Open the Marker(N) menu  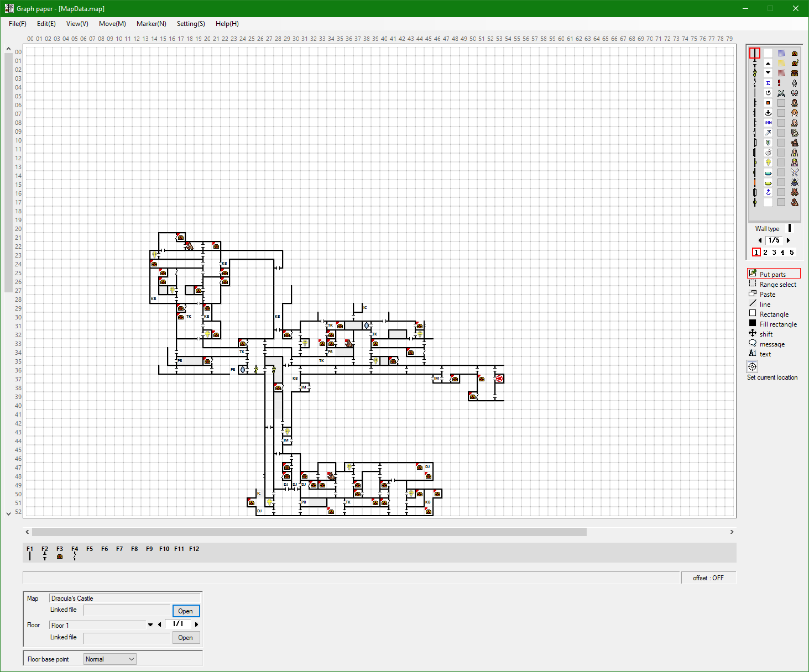[x=152, y=24]
